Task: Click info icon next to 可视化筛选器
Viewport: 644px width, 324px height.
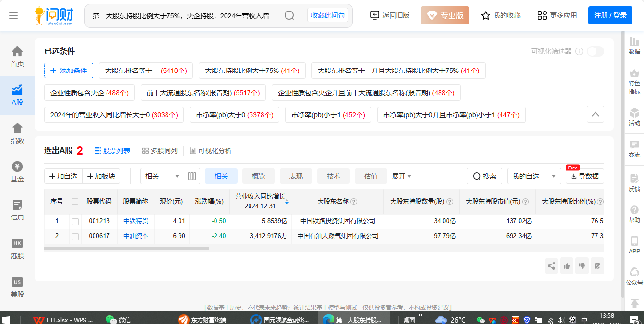Action: [x=579, y=51]
